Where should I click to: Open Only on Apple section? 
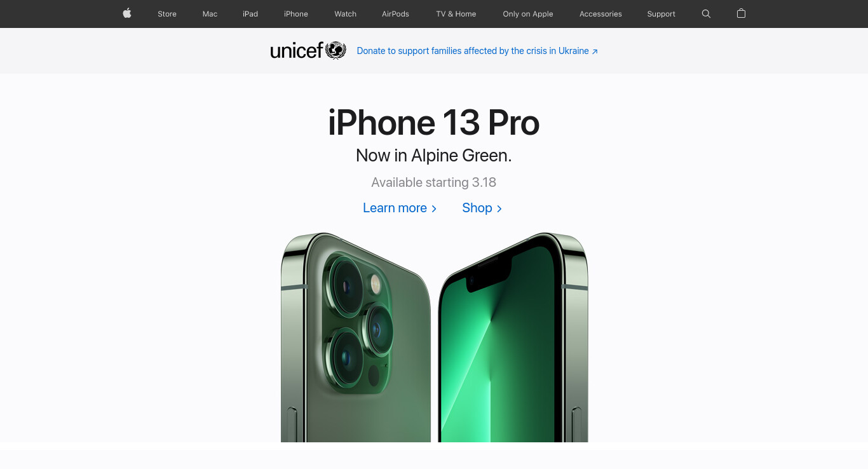(528, 14)
